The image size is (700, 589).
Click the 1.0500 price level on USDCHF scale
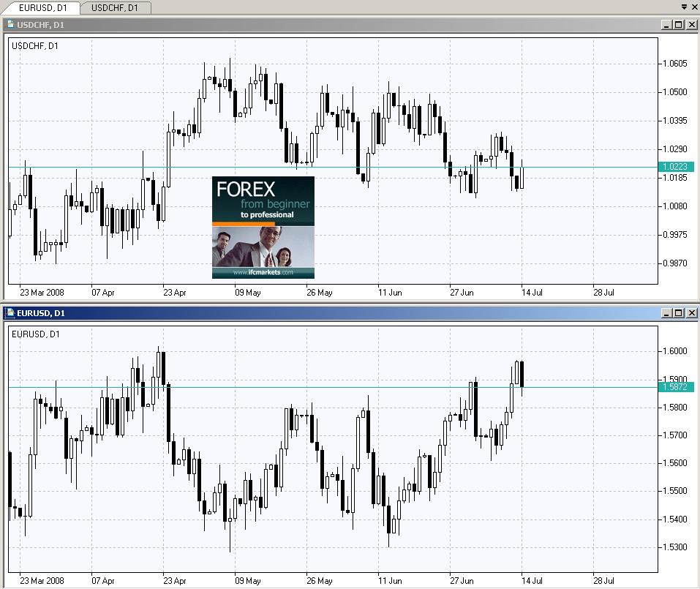(675, 92)
